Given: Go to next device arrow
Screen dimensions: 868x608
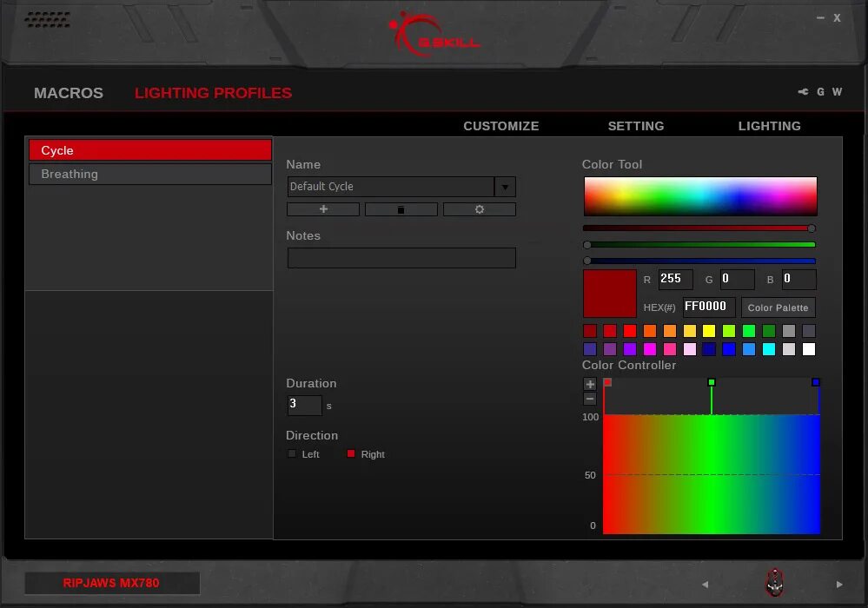Looking at the screenshot, I should coord(839,585).
